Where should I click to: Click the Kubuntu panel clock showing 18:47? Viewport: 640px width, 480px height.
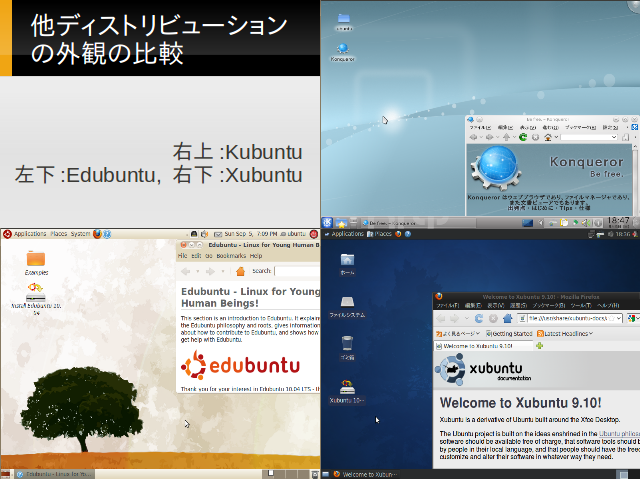618,222
